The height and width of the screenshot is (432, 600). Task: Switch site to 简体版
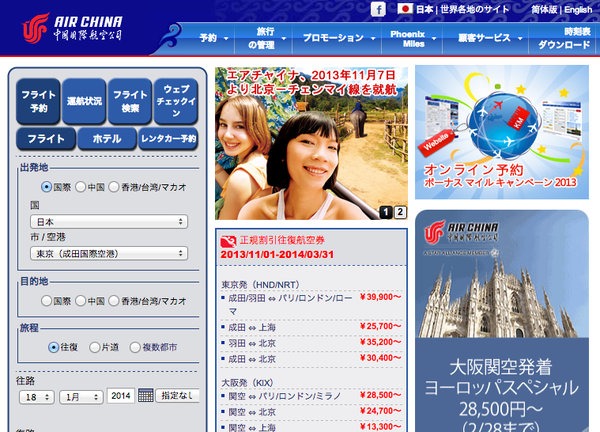coord(544,10)
